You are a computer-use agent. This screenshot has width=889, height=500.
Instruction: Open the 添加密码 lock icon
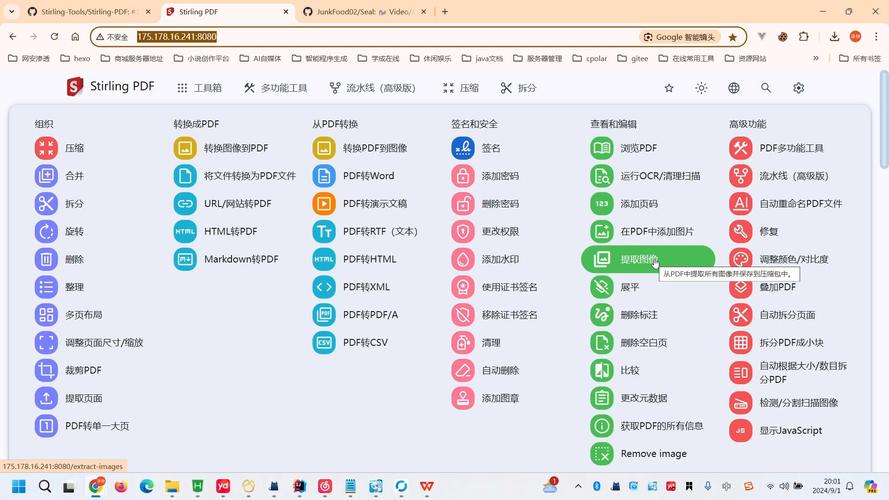pos(463,176)
